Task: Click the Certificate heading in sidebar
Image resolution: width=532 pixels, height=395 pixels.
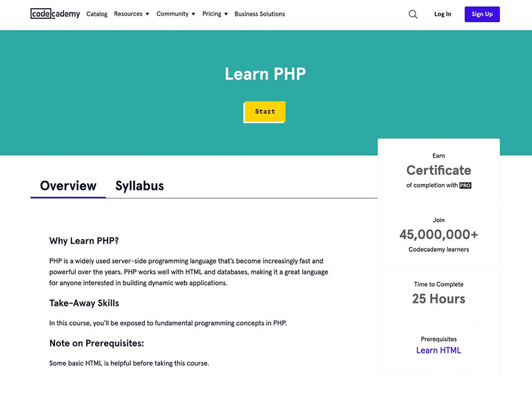Action: point(439,170)
